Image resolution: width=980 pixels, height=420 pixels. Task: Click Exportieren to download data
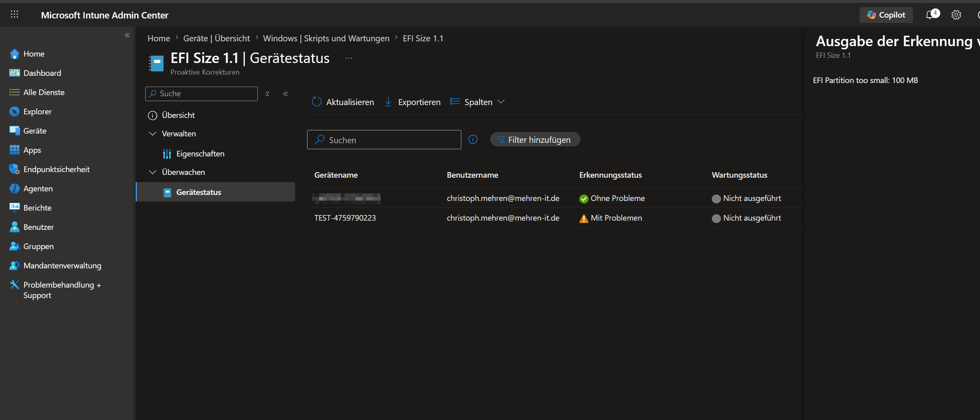coord(412,102)
